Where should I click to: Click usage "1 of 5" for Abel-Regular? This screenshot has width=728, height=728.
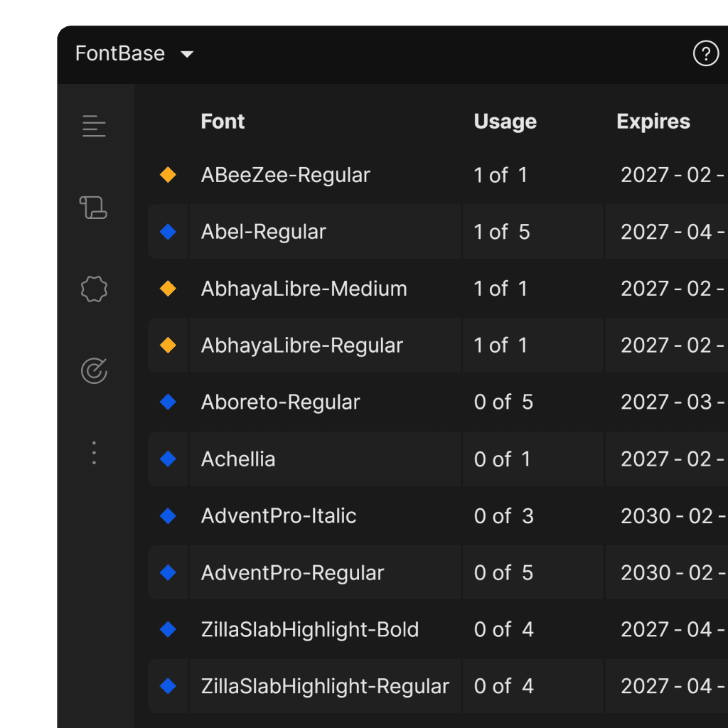(501, 232)
